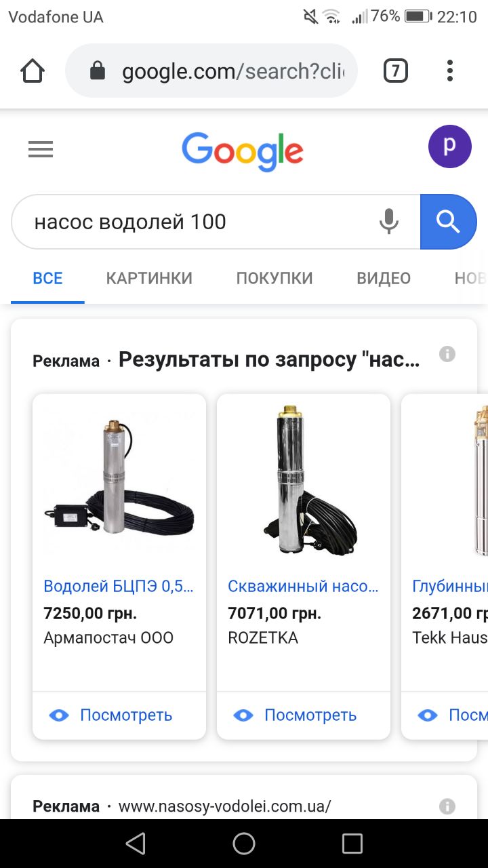Switch to the ВИДЕО tab
The height and width of the screenshot is (868, 488).
click(x=384, y=278)
